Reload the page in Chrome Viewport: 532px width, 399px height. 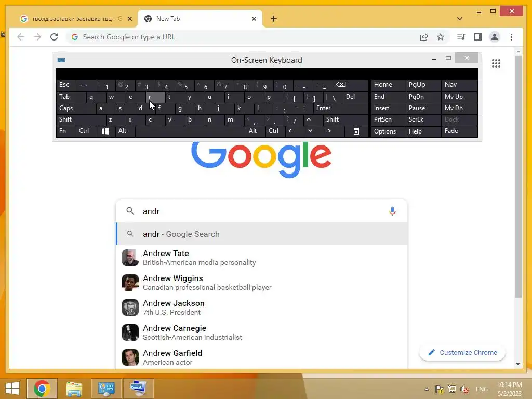click(x=54, y=37)
